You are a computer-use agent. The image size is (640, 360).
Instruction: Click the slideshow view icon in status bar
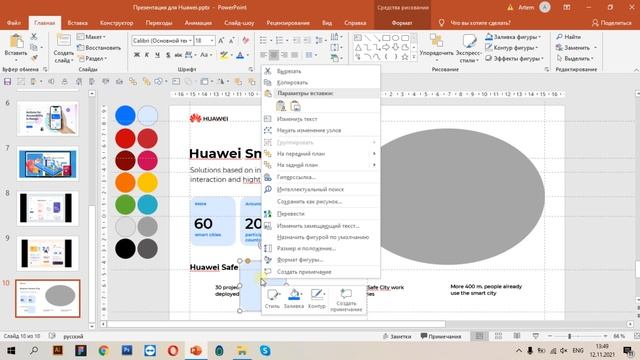536,336
